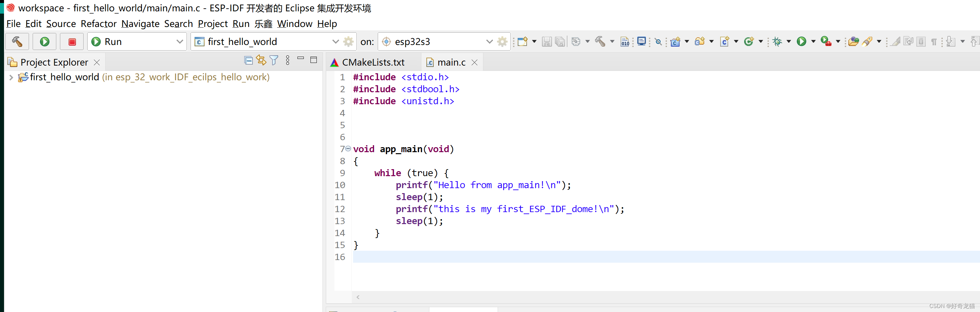Click the Next Annotation arrow icon
The image size is (980, 312).
tap(950, 42)
